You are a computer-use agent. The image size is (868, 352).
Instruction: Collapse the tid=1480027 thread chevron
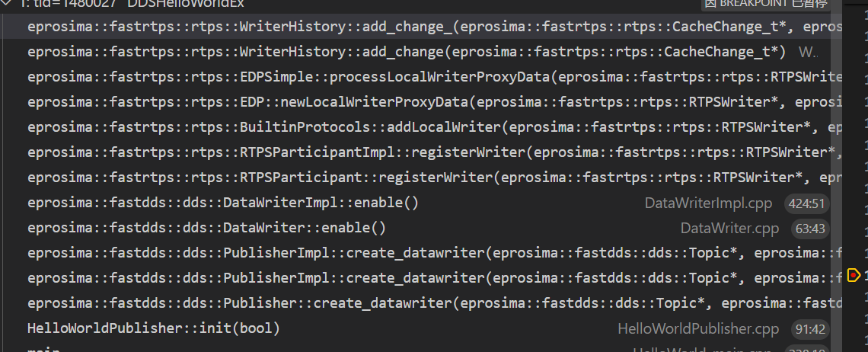8,4
